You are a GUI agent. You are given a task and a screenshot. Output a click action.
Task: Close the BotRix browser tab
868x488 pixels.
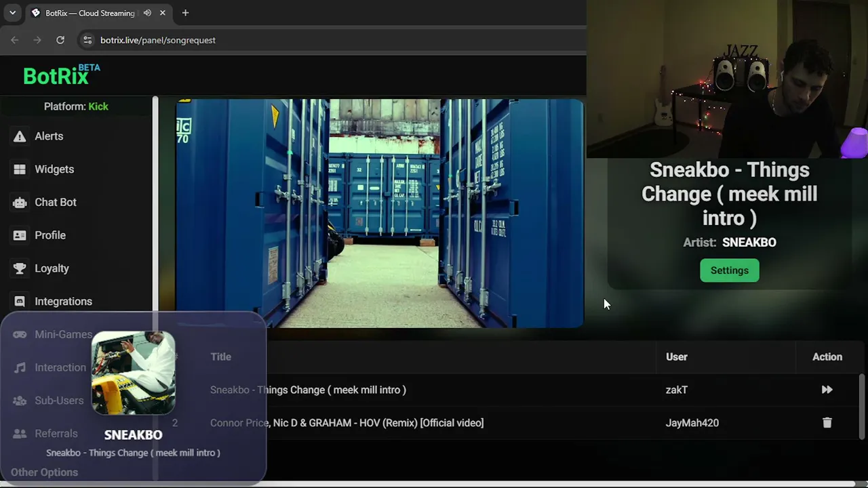tap(163, 13)
